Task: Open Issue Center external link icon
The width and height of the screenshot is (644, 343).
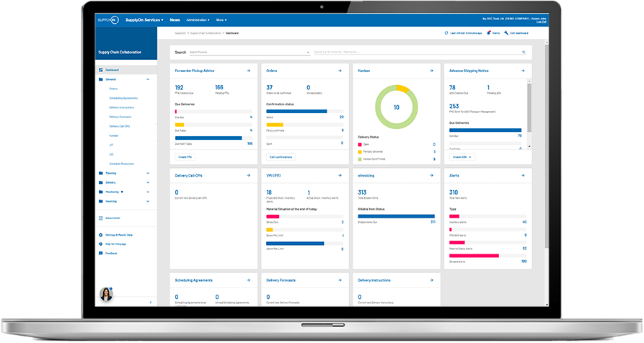Action: pos(101,218)
